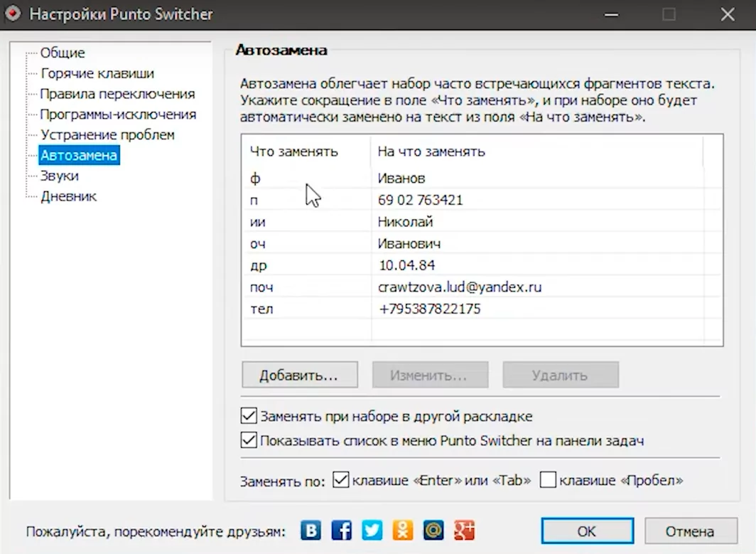Share via Google+ icon
Image resolution: width=756 pixels, height=554 pixels.
tap(464, 531)
